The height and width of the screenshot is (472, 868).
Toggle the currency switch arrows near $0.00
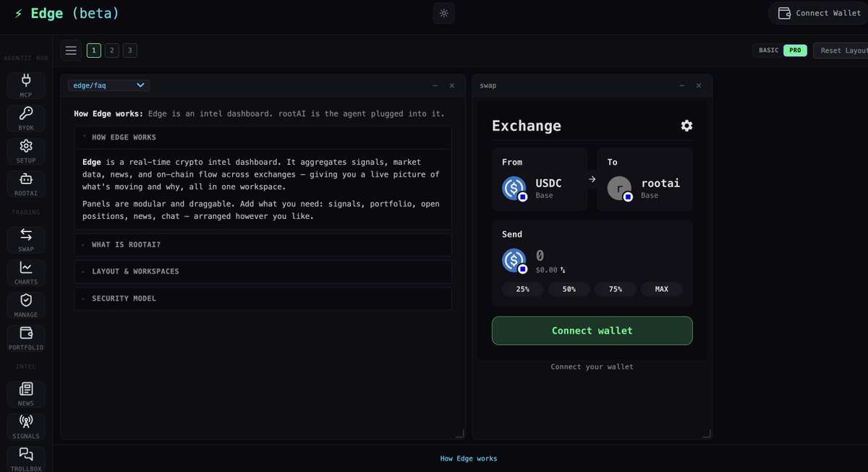563,270
